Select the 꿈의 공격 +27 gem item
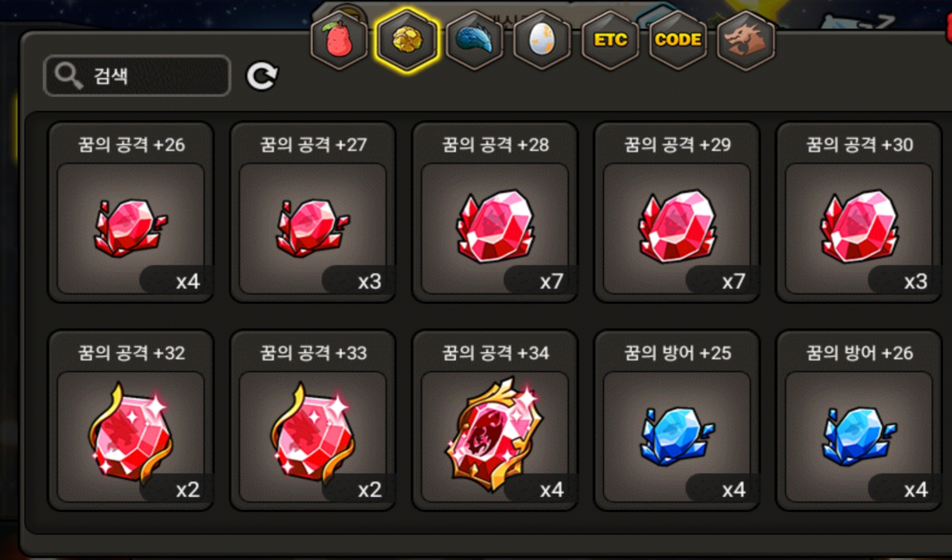Image resolution: width=952 pixels, height=560 pixels. (313, 212)
